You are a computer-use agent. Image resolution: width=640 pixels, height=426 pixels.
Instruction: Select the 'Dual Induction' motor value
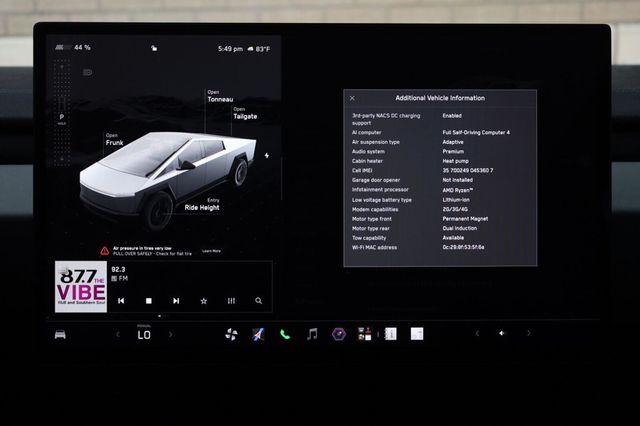(x=460, y=228)
